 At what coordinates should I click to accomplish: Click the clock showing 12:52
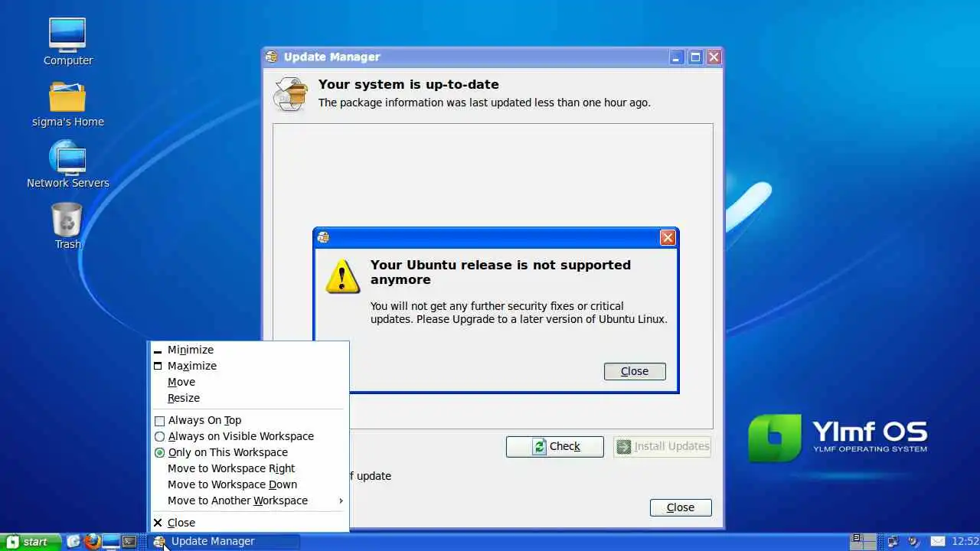click(x=965, y=541)
